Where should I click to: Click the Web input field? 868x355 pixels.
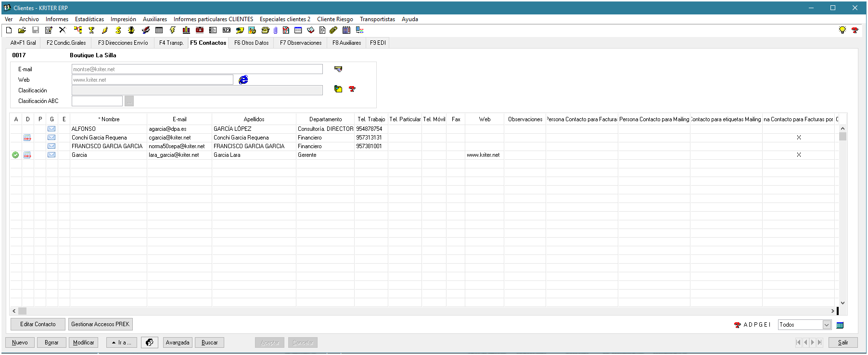[153, 80]
